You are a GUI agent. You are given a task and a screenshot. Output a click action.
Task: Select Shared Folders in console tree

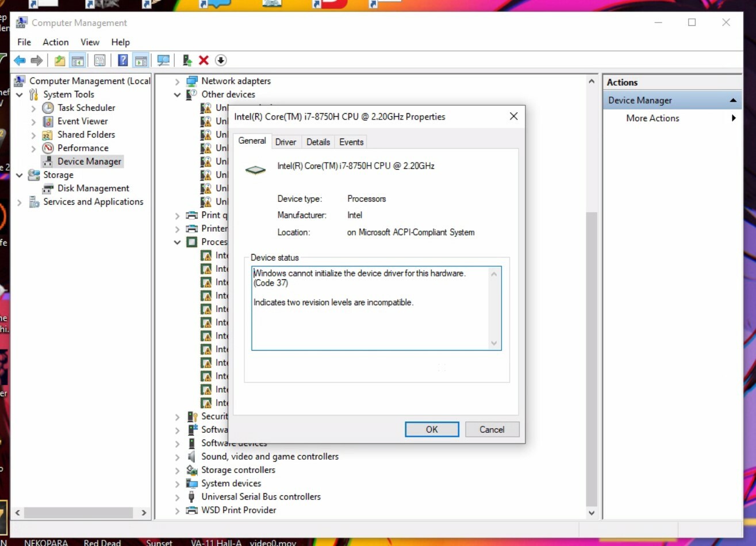click(x=86, y=134)
